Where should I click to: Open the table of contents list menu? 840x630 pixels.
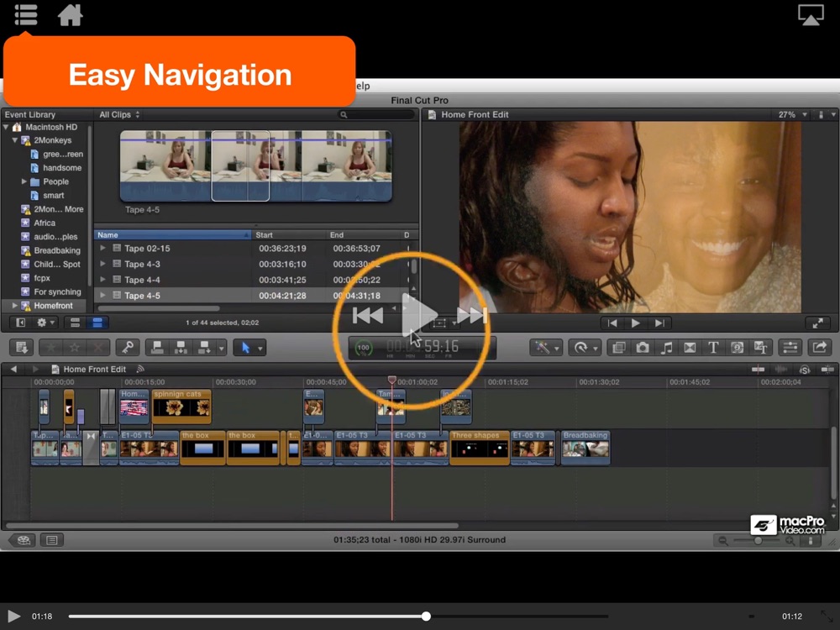click(26, 15)
